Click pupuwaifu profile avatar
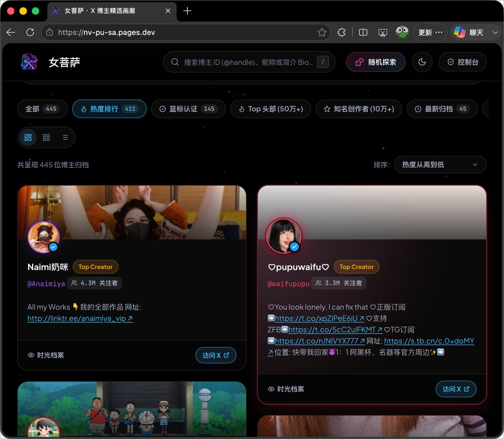504x439 pixels. click(283, 236)
